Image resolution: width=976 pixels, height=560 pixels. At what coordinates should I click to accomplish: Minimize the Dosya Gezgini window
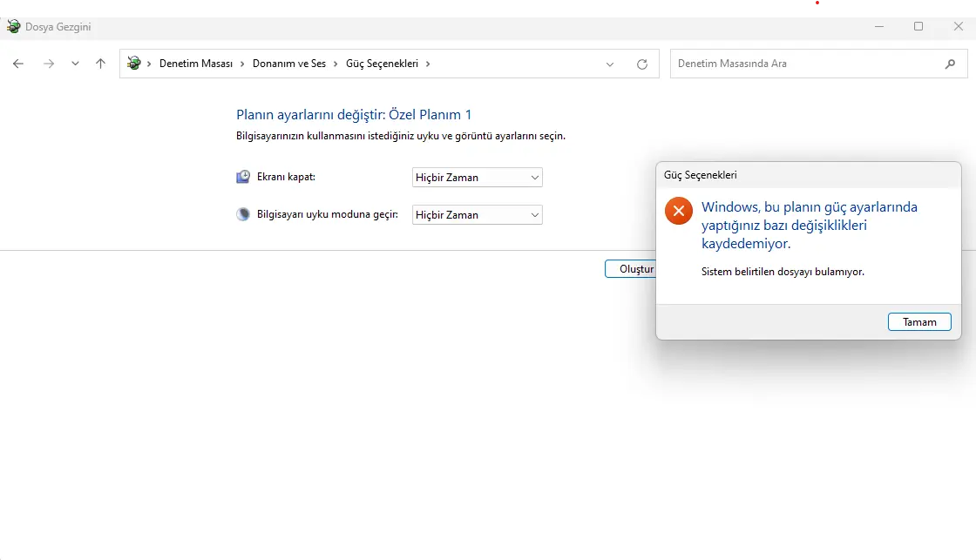click(879, 26)
